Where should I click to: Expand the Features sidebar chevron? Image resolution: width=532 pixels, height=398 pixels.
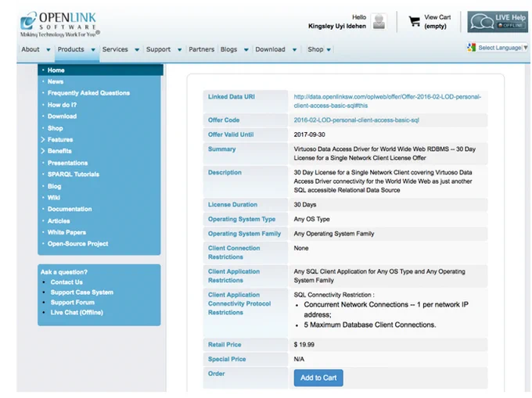tap(43, 140)
